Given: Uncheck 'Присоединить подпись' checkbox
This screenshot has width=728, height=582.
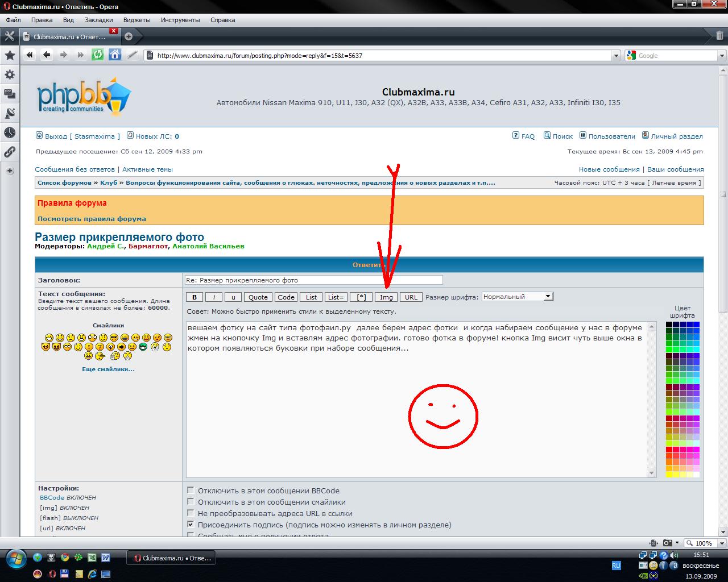Looking at the screenshot, I should click(191, 525).
